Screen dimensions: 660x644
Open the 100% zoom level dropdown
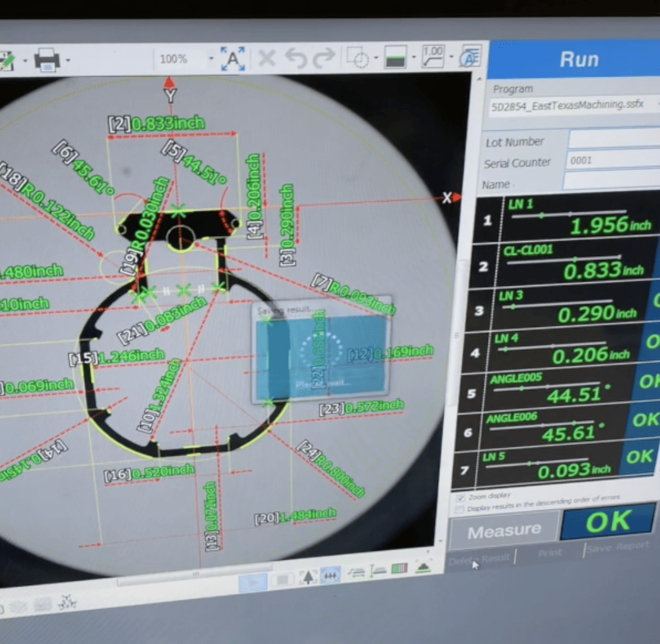211,59
